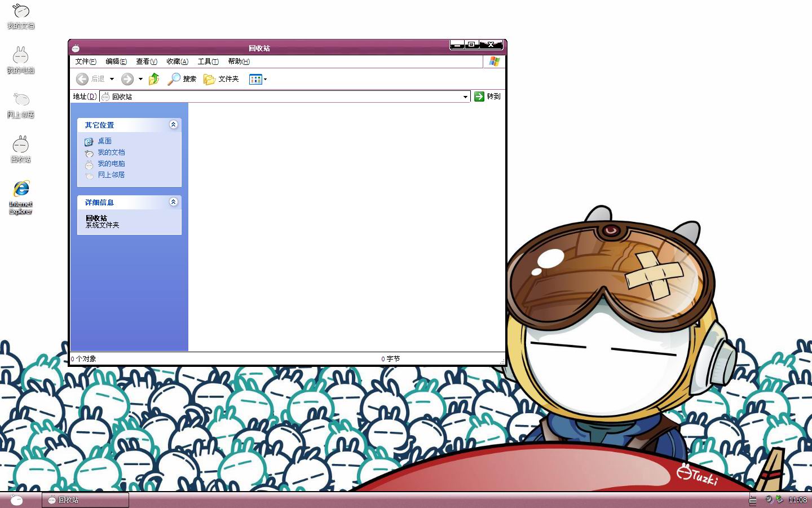The height and width of the screenshot is (508, 812).
Task: Follow the 我的电脑 link in 其它位置
Action: pyautogui.click(x=111, y=164)
